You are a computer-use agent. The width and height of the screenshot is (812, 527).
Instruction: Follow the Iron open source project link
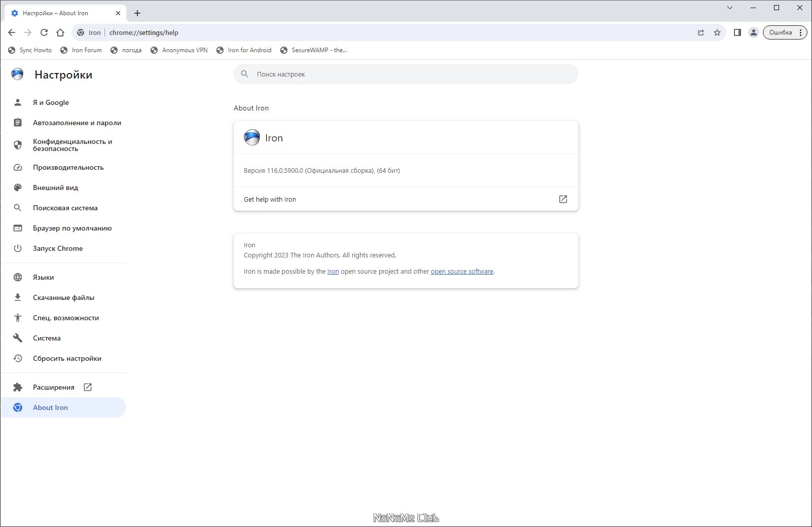pyautogui.click(x=333, y=272)
